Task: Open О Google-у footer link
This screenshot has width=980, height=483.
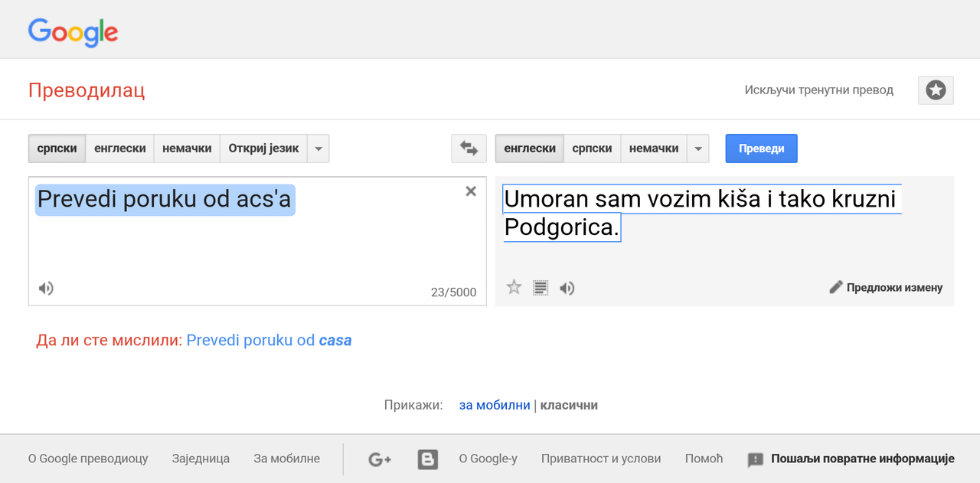Action: point(488,459)
